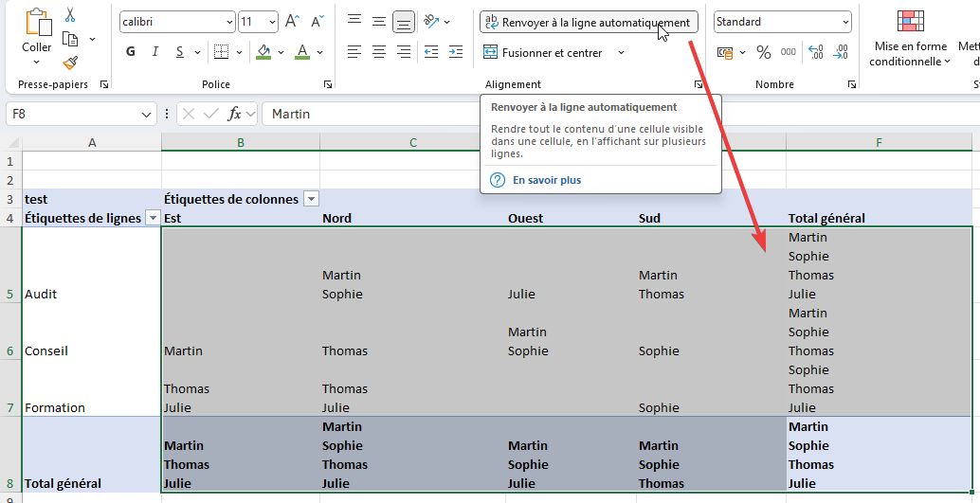
Task: Open the calibri font name dropdown
Action: click(x=229, y=22)
